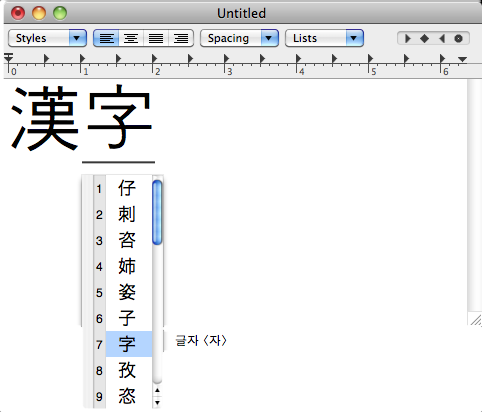Click the candidate list scroll down arrow
482x412 pixels.
(157, 403)
